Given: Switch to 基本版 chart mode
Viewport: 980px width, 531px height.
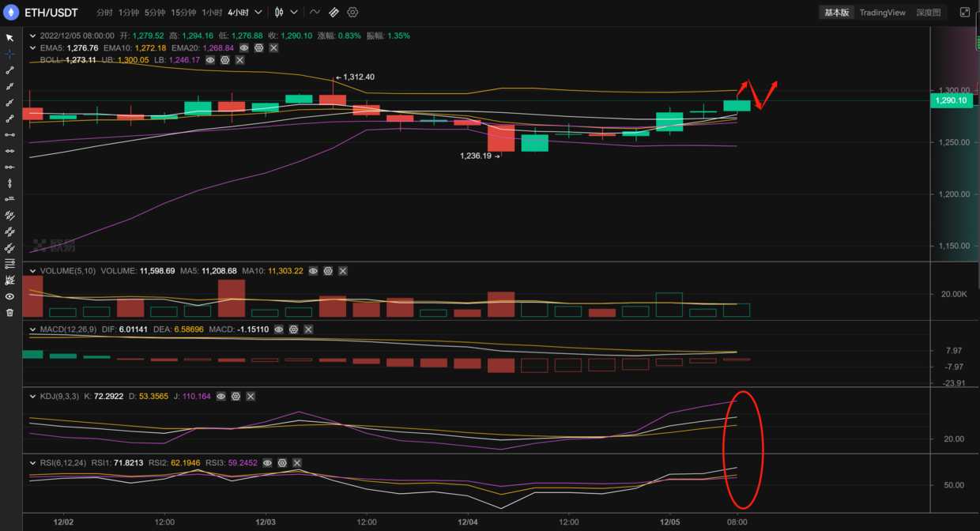Looking at the screenshot, I should [x=836, y=13].
